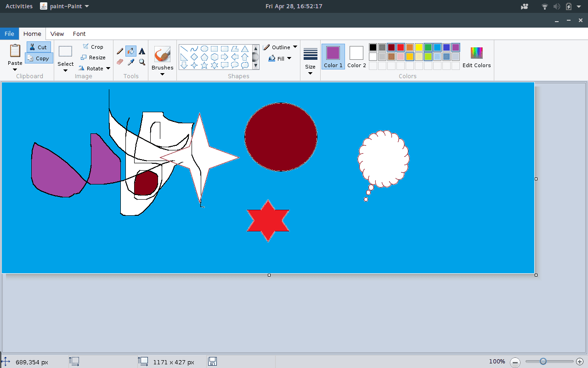
Task: Click the Cut command
Action: pos(39,46)
